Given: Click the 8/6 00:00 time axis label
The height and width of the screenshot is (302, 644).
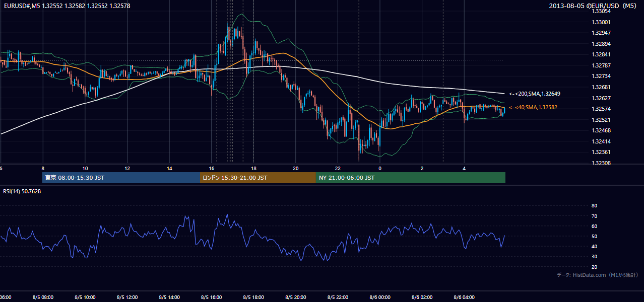Looking at the screenshot, I should pos(380,297).
